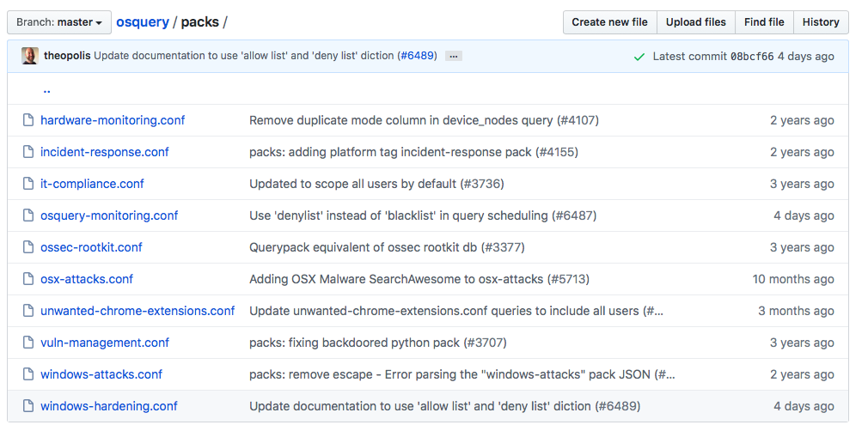Click '3 years ago' timestamp for it-compliance.conf
The image size is (868, 437).
tap(802, 184)
